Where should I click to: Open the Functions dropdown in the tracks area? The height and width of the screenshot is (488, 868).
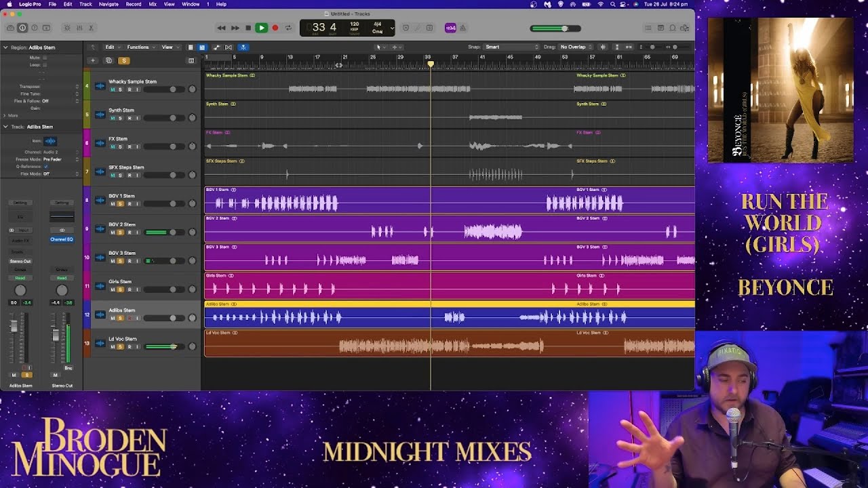click(x=140, y=47)
